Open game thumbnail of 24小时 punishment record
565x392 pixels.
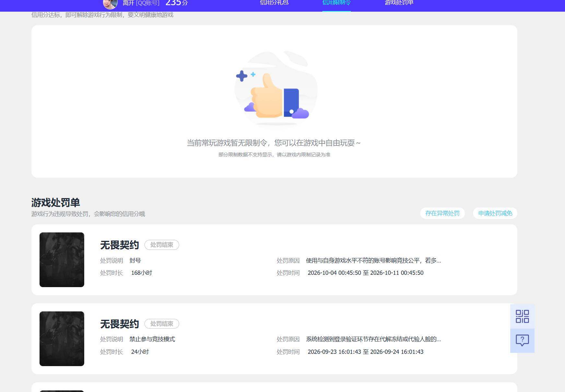click(x=62, y=339)
